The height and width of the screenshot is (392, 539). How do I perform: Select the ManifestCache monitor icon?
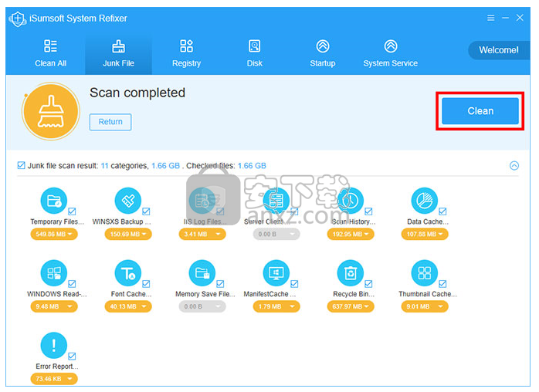[x=276, y=273]
